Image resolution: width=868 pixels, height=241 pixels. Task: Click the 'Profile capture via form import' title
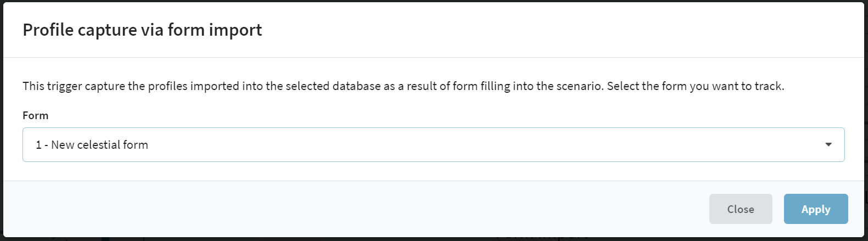tap(142, 30)
